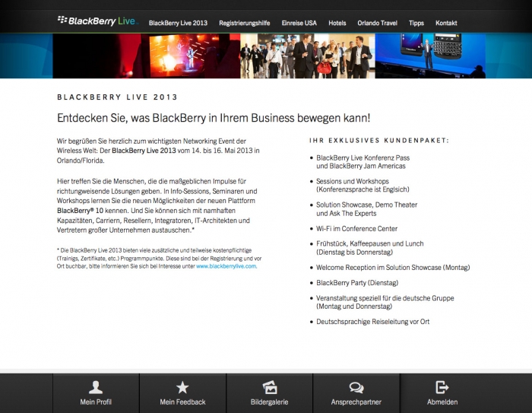Click the Ansprechpartner label
Viewport: 532px width, 413px height.
pyautogui.click(x=356, y=402)
